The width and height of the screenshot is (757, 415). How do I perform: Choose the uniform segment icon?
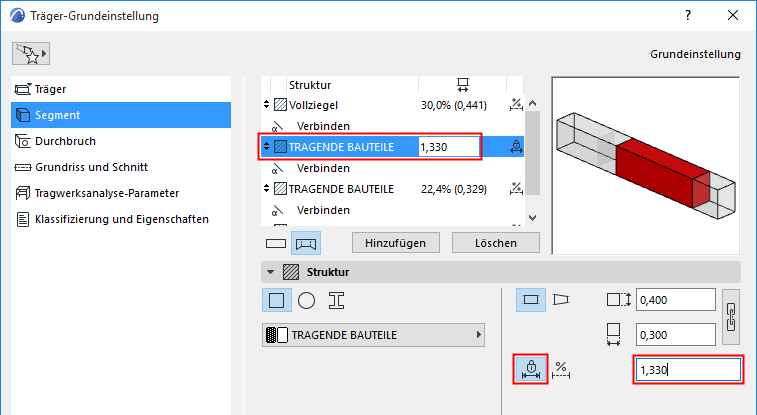coord(531,299)
